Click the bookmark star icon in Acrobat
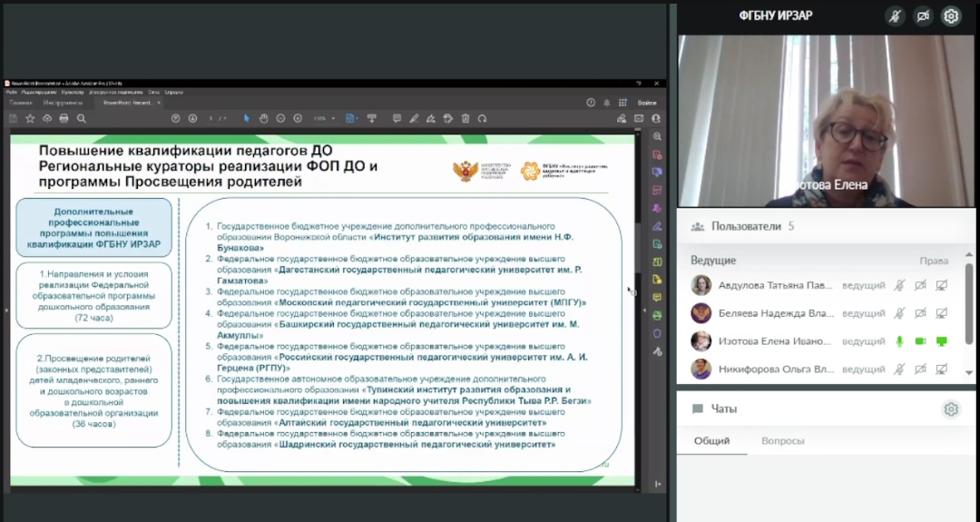This screenshot has height=522, width=980. tap(30, 118)
